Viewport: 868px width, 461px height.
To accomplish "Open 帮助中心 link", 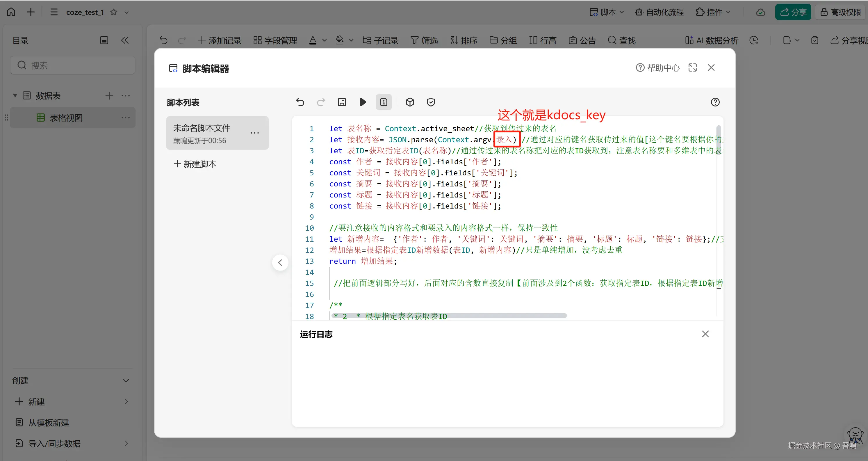I will [657, 68].
